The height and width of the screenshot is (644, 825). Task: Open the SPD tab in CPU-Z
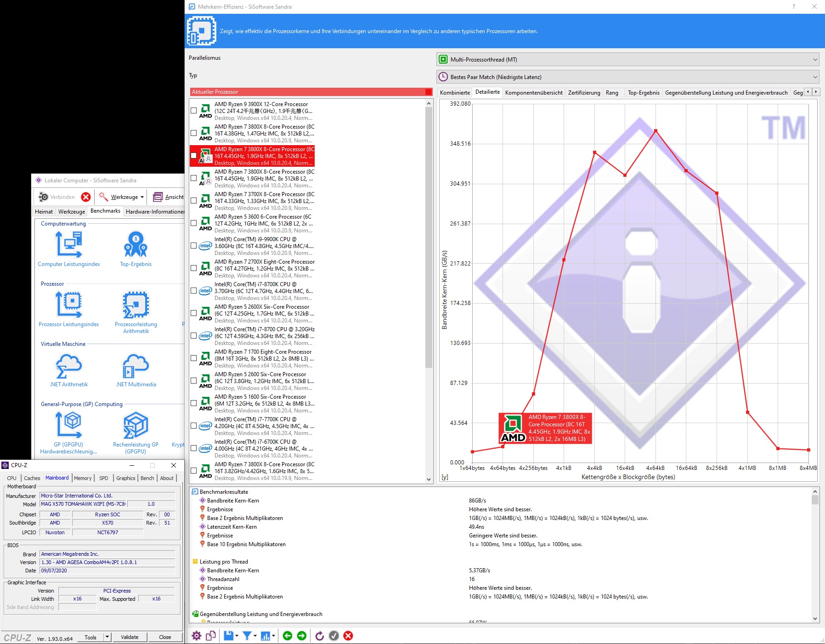(104, 478)
